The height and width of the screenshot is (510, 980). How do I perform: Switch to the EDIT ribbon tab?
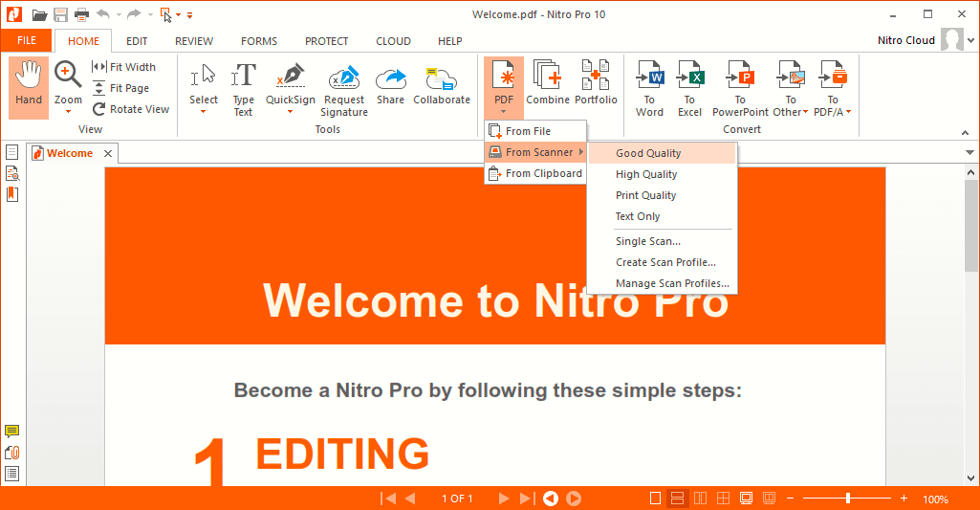(x=137, y=41)
